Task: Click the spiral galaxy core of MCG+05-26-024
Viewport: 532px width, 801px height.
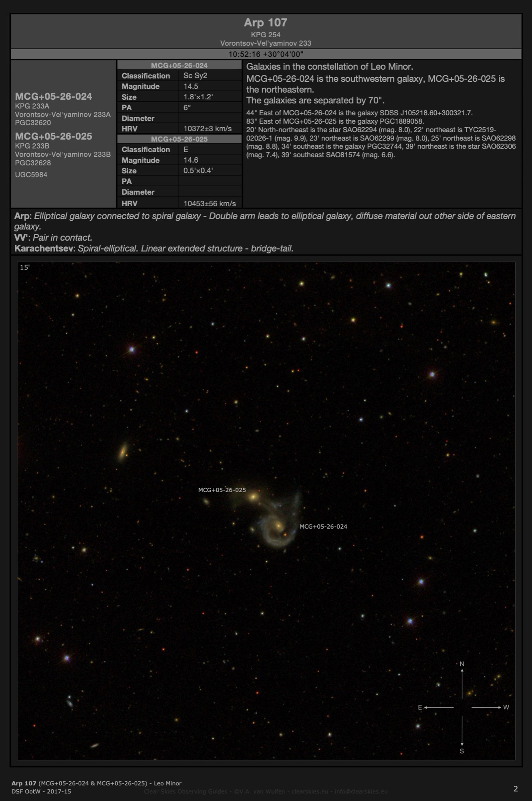Action: 278,525
